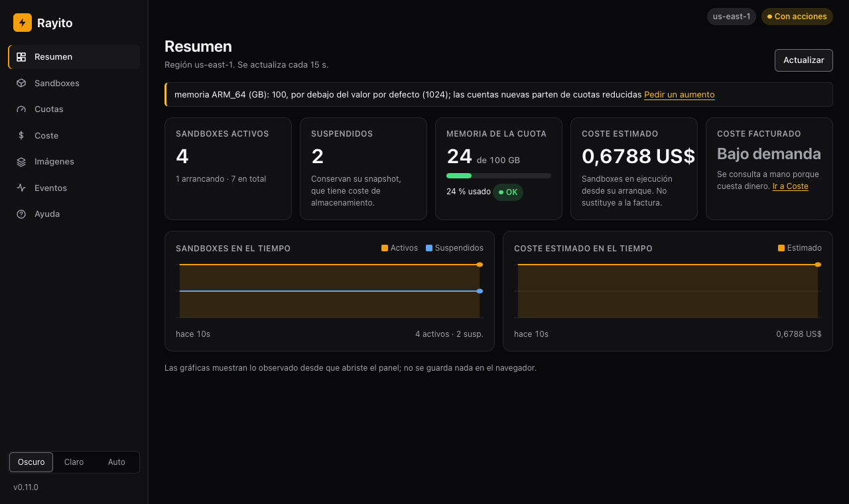The width and height of the screenshot is (849, 504).
Task: Click the 0,6788 US$ value below cost chart
Action: (799, 334)
